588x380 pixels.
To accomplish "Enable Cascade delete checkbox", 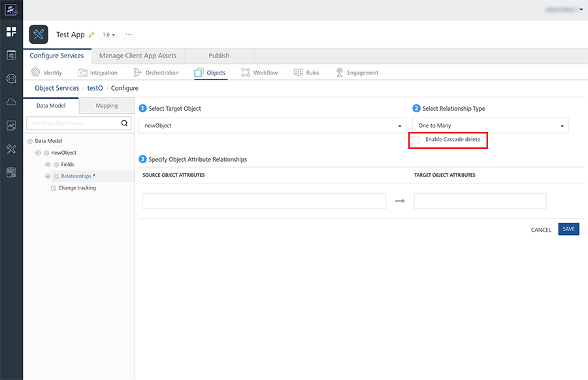I will 416,140.
